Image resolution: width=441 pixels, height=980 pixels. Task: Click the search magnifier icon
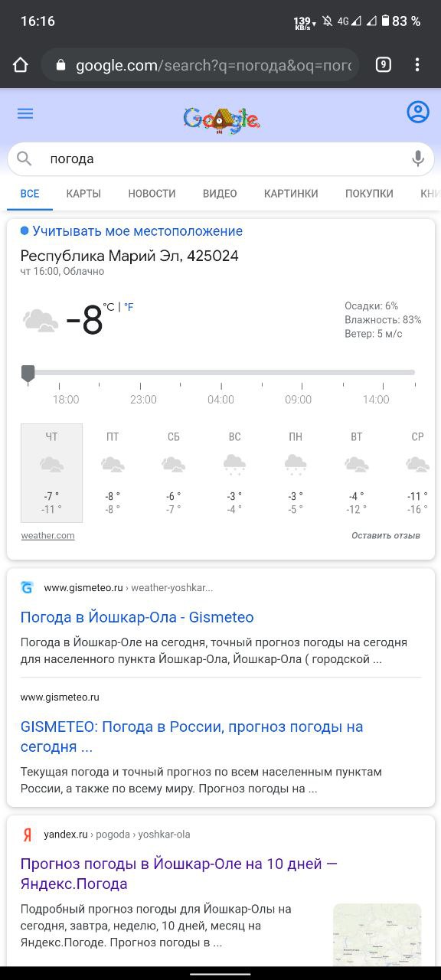tap(24, 158)
